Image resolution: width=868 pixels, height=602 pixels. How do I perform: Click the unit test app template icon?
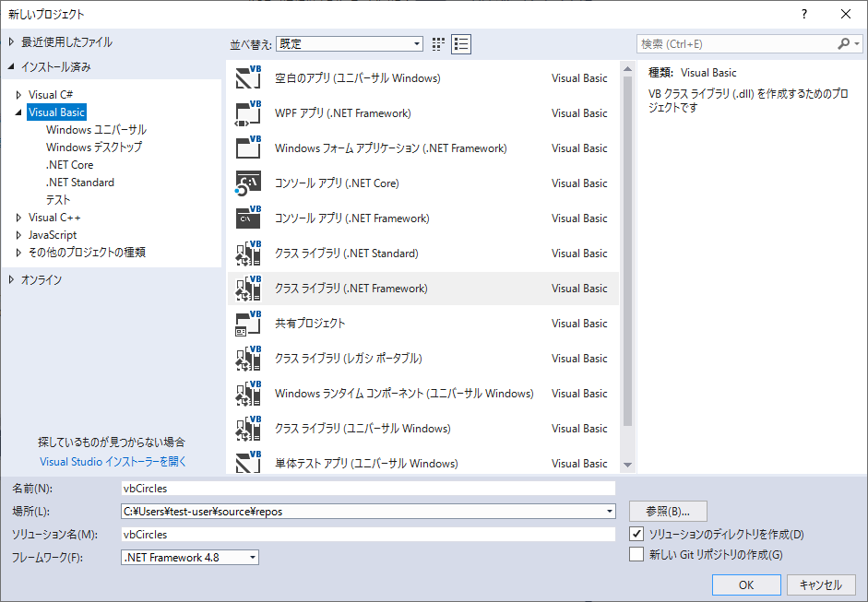[248, 463]
